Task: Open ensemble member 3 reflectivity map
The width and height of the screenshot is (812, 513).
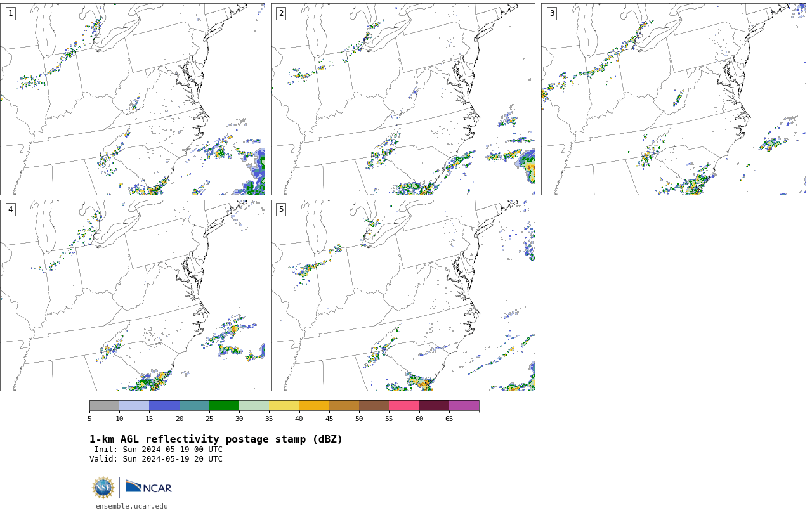Action: click(x=673, y=99)
